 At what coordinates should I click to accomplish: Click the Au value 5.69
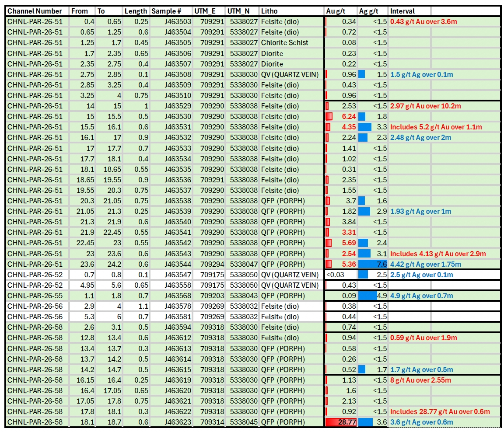tap(349, 243)
